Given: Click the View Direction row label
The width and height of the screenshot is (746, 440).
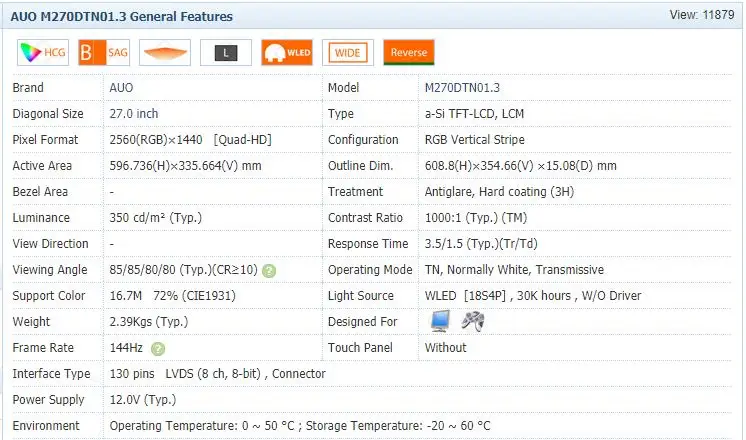Looking at the screenshot, I should point(50,244).
